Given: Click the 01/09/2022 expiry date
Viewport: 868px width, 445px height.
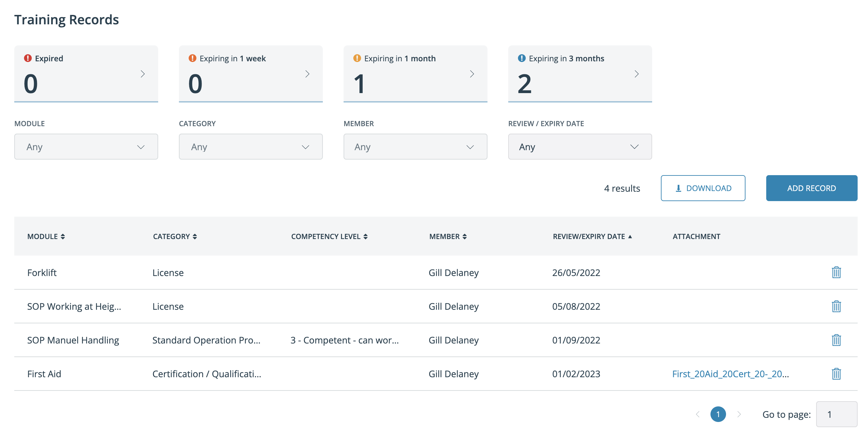Looking at the screenshot, I should [576, 340].
